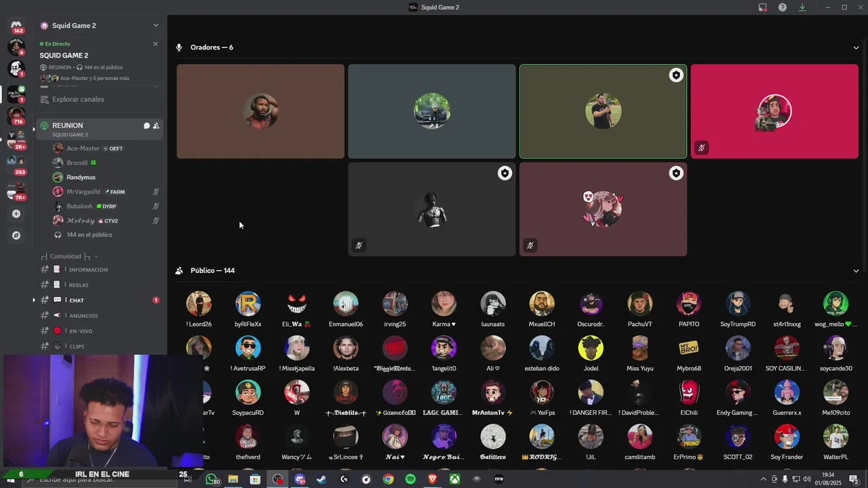Open the server folder with 253 badge
The width and height of the screenshot is (868, 488).
[16, 164]
